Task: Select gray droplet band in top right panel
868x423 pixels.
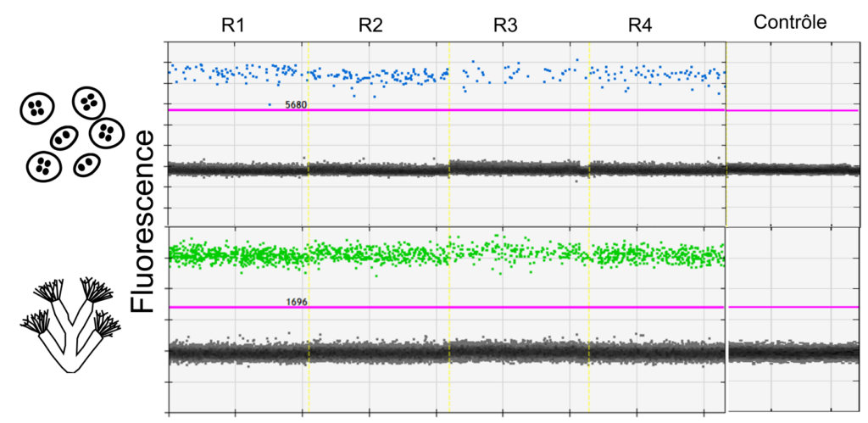Action: pyautogui.click(x=793, y=169)
